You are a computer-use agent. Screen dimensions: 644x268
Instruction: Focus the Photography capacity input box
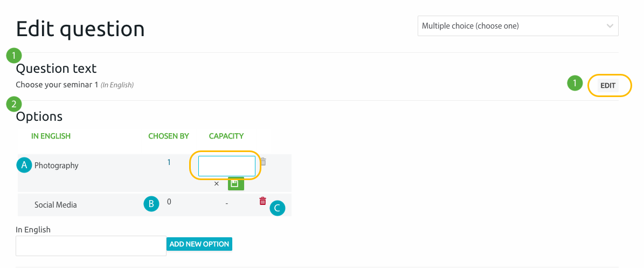(x=227, y=166)
